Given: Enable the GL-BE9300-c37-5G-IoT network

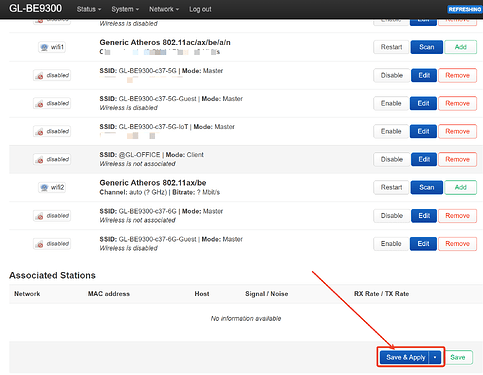Looking at the screenshot, I should click(391, 131).
